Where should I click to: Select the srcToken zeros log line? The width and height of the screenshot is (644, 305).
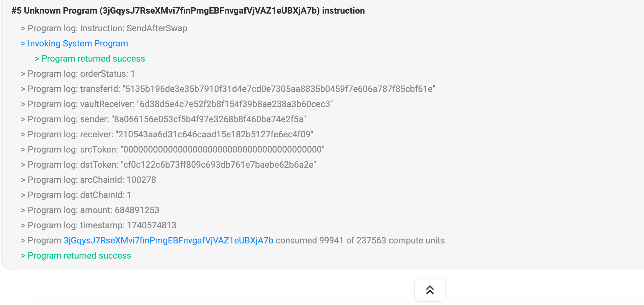click(x=173, y=150)
